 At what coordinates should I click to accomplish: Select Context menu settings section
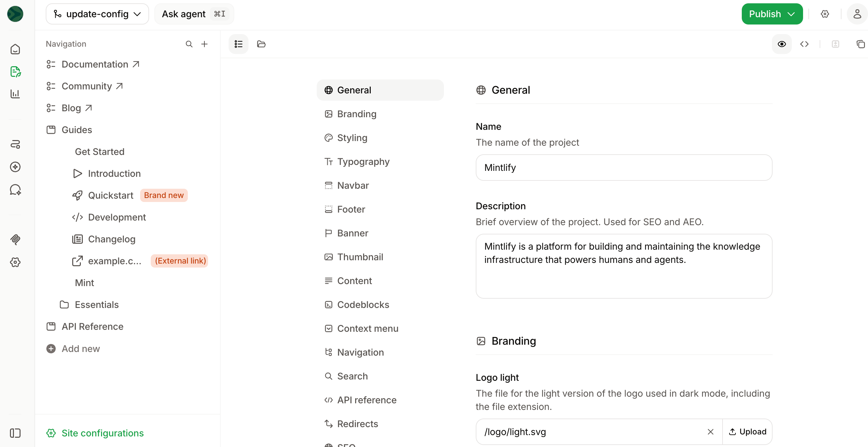[380, 328]
